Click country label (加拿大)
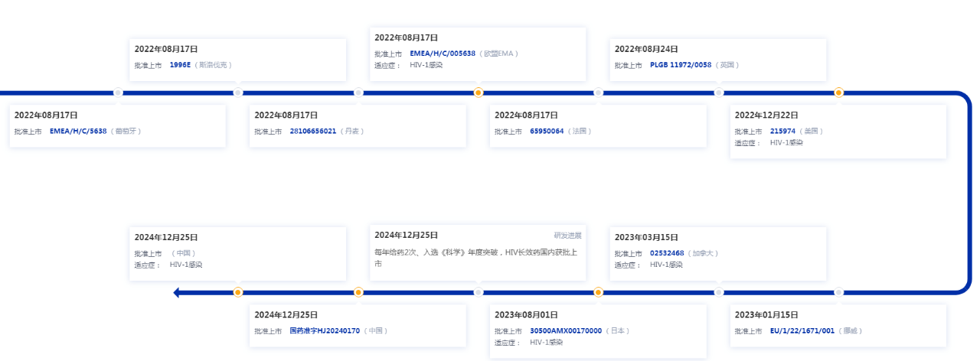The height and width of the screenshot is (361, 980). [702, 254]
